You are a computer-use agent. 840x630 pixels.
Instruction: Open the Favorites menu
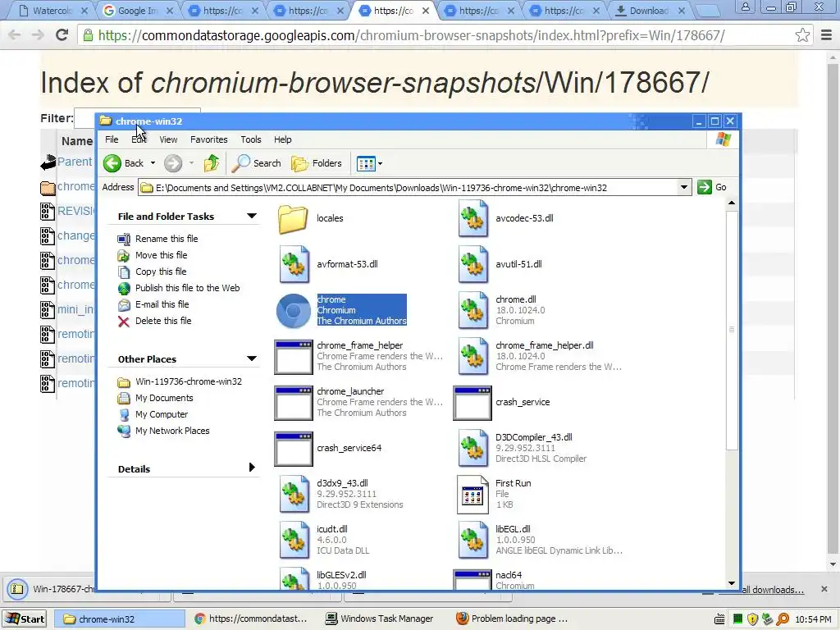tap(209, 139)
